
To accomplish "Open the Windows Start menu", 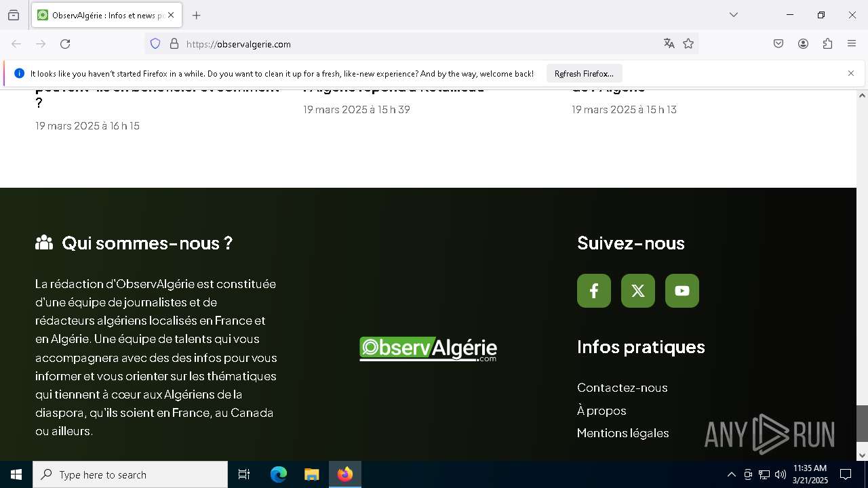I will pyautogui.click(x=16, y=474).
